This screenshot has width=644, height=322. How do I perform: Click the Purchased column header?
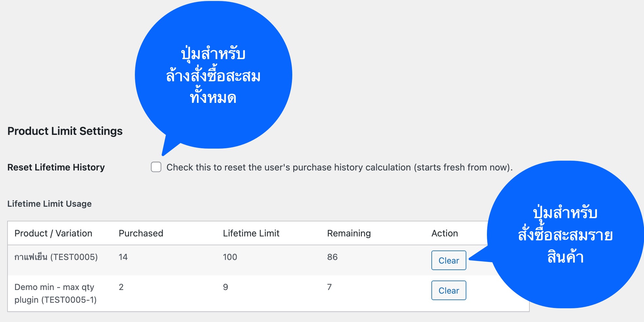[141, 233]
